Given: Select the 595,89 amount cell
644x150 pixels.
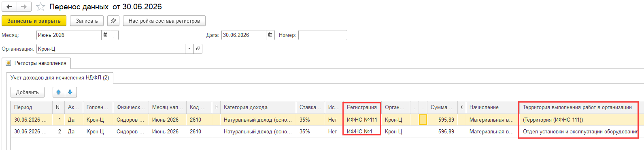Looking at the screenshot, I should coord(442,120).
